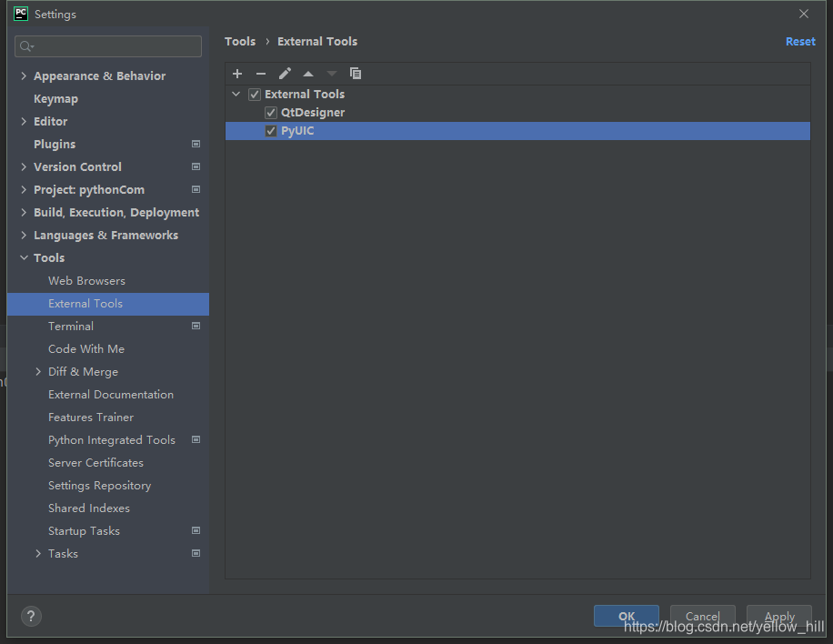Select Web Browsers under Tools
The height and width of the screenshot is (644, 833).
point(86,280)
